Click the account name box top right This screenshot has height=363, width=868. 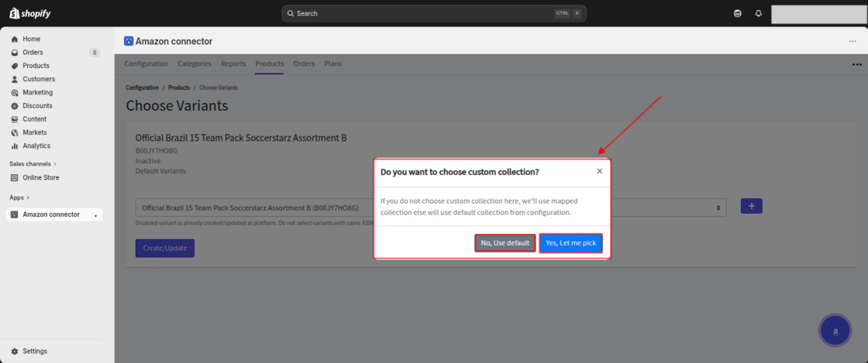pos(818,15)
